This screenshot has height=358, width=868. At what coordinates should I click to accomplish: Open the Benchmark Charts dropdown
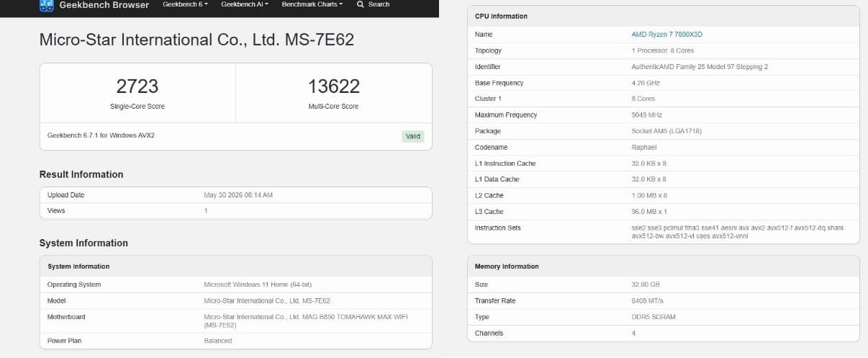click(x=312, y=4)
